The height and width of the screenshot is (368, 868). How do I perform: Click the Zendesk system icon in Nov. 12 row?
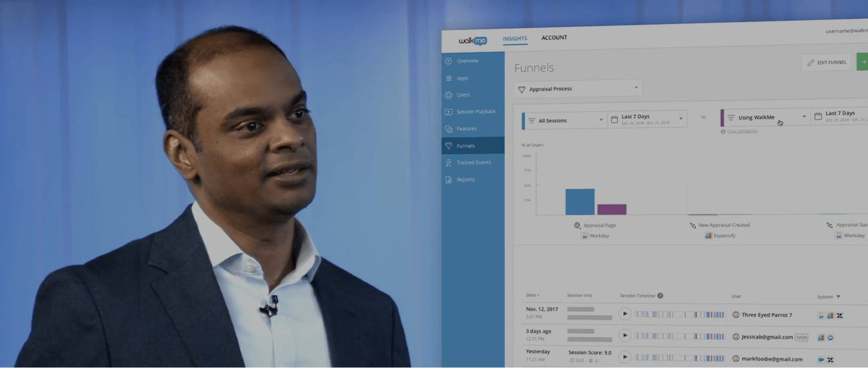click(840, 316)
